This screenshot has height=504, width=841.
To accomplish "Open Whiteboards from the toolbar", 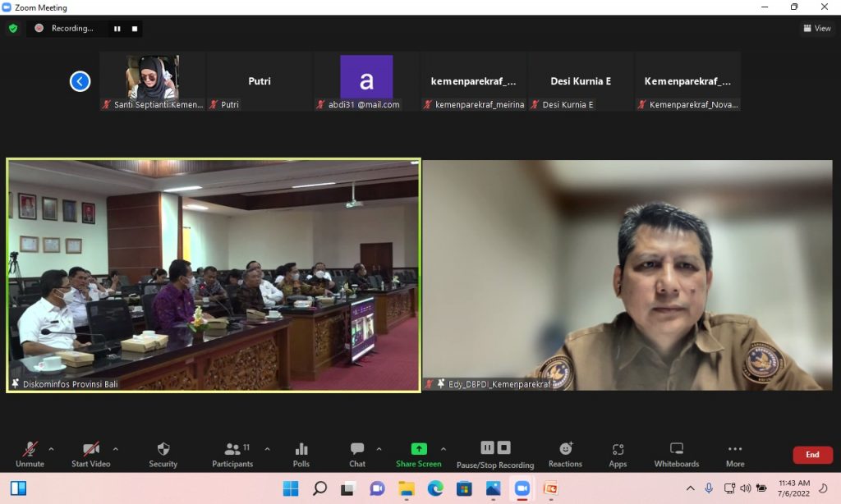I will click(677, 449).
